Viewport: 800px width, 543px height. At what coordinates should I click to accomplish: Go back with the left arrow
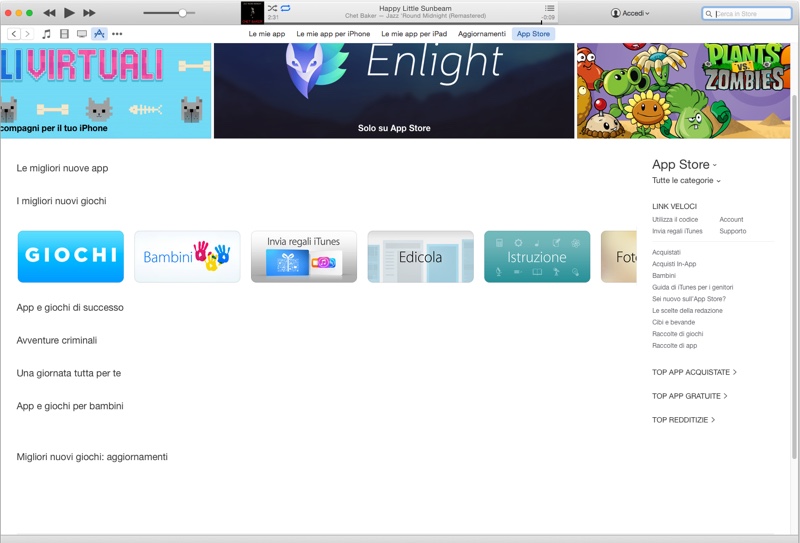[14, 34]
